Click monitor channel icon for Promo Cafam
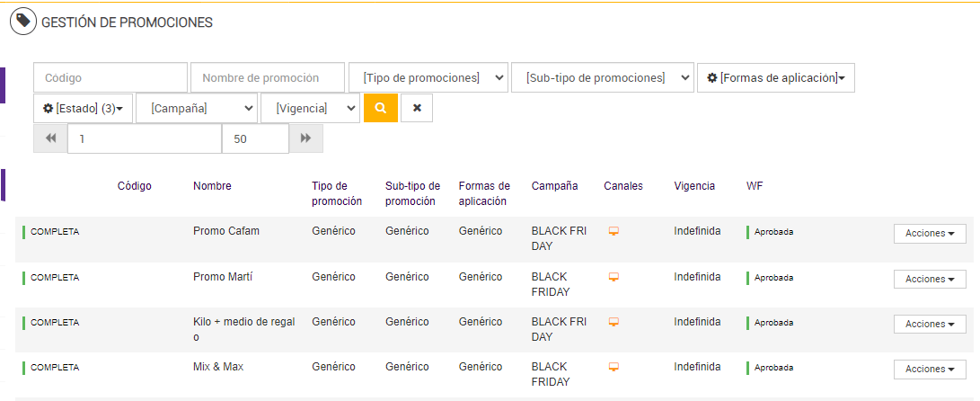Image resolution: width=980 pixels, height=401 pixels. (x=614, y=231)
